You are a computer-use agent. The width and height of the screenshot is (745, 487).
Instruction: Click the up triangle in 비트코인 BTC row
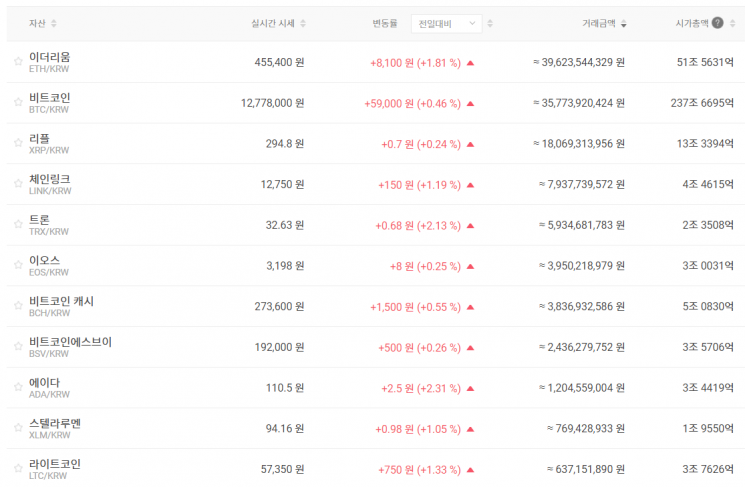470,104
